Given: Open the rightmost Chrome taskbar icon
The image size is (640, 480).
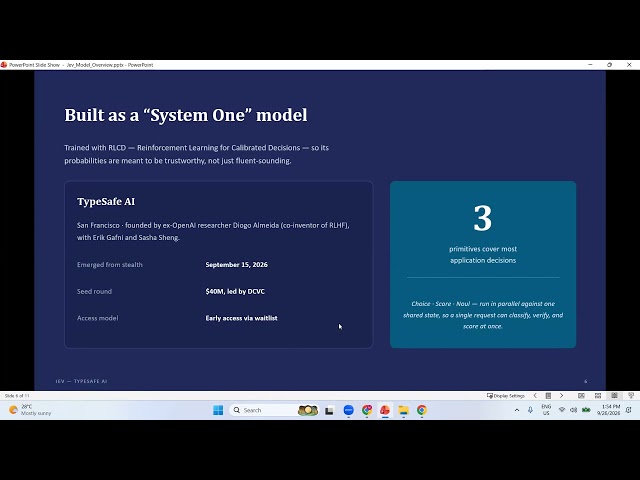Looking at the screenshot, I should point(422,410).
